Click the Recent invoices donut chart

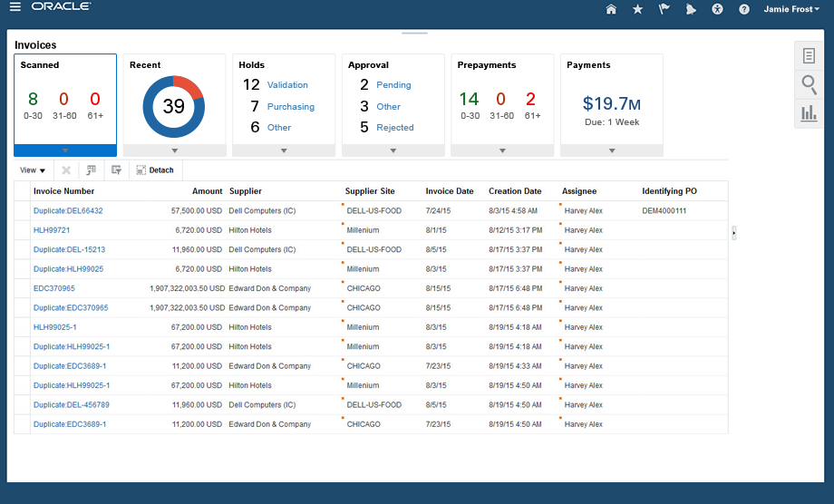pyautogui.click(x=174, y=107)
